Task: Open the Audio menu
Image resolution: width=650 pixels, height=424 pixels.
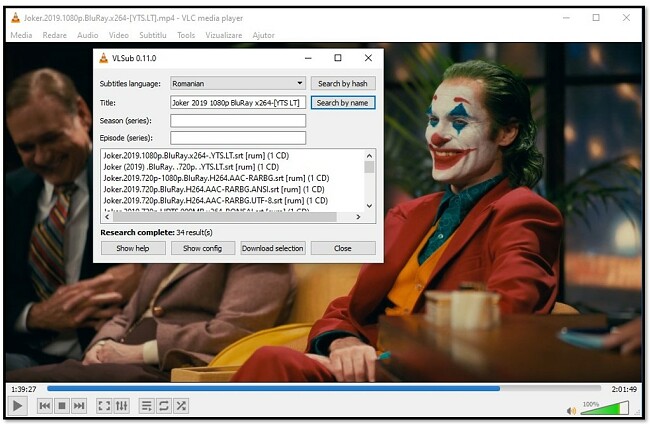Action: (87, 35)
